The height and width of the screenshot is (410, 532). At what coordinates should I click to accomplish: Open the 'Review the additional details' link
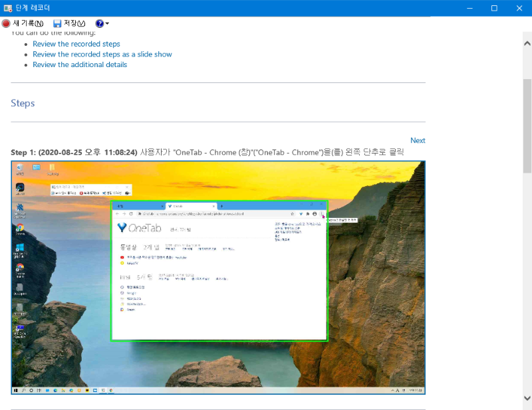(x=79, y=65)
